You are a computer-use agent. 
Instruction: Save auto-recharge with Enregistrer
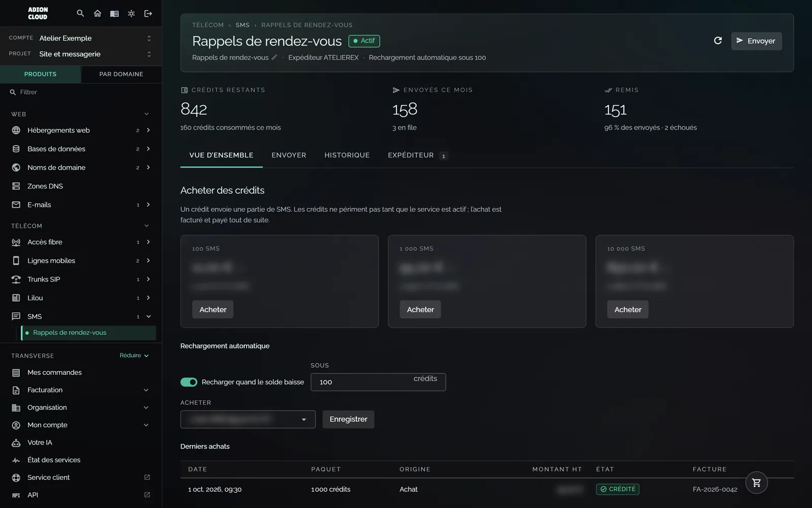(348, 420)
